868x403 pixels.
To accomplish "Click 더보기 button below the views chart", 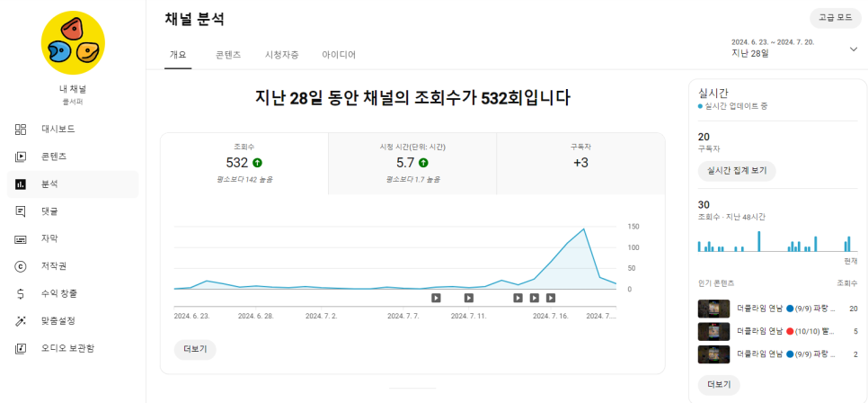I will click(195, 350).
